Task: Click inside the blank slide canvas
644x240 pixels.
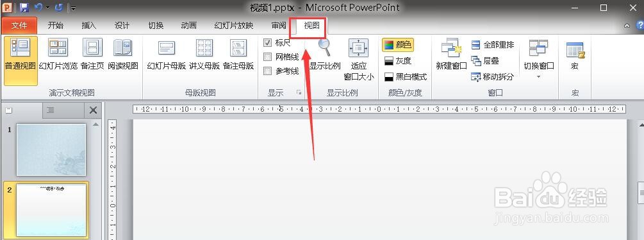Action: tap(380, 180)
